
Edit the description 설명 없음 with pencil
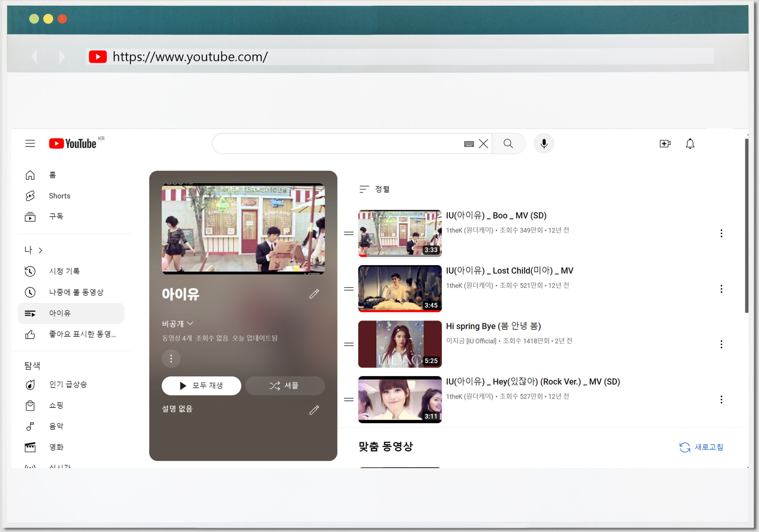tap(314, 410)
